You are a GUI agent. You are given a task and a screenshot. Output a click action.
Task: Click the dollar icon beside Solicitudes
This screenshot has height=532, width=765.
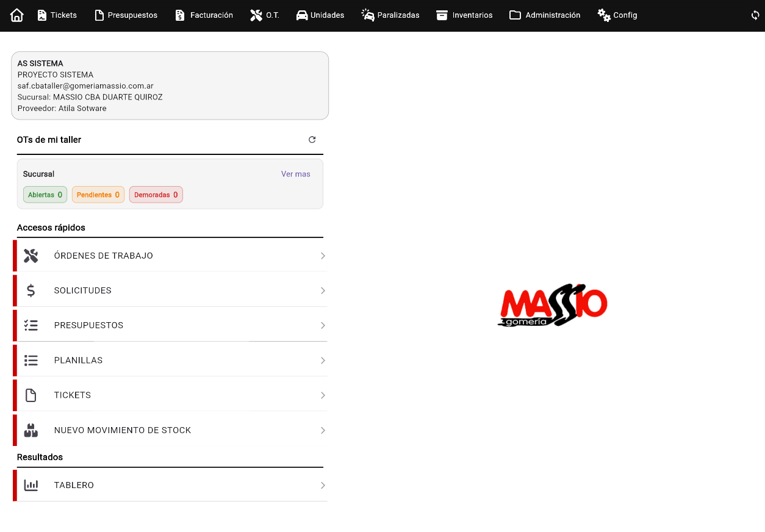(x=31, y=290)
